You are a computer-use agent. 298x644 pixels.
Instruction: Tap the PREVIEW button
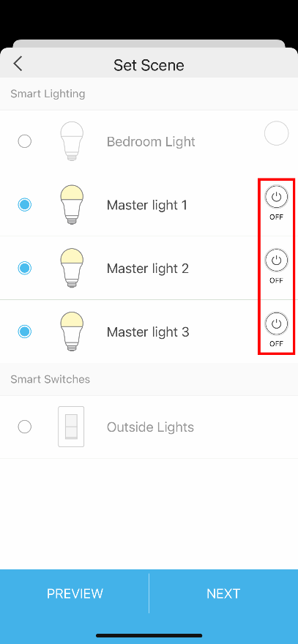(x=75, y=594)
